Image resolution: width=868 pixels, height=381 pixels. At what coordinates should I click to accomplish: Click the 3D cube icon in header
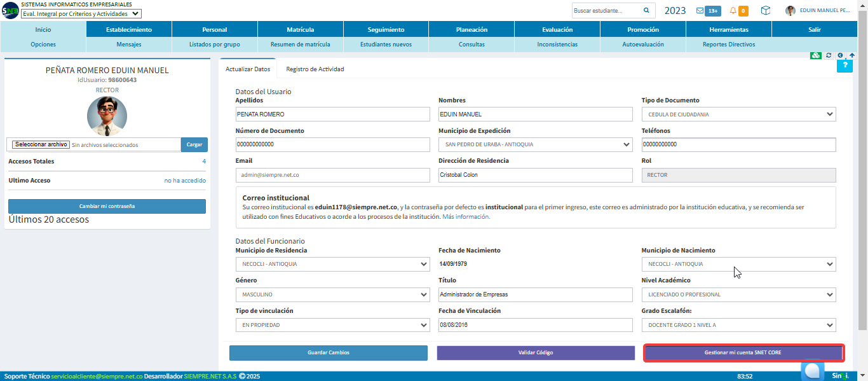[x=766, y=11]
